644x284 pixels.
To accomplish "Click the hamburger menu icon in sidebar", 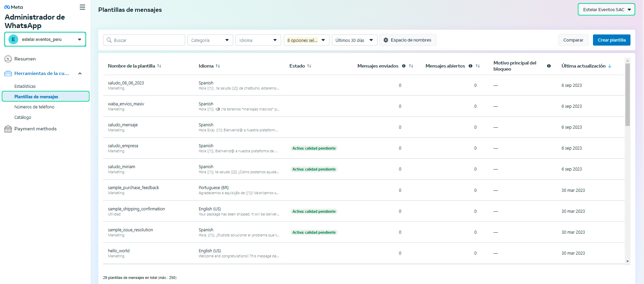I will click(82, 7).
